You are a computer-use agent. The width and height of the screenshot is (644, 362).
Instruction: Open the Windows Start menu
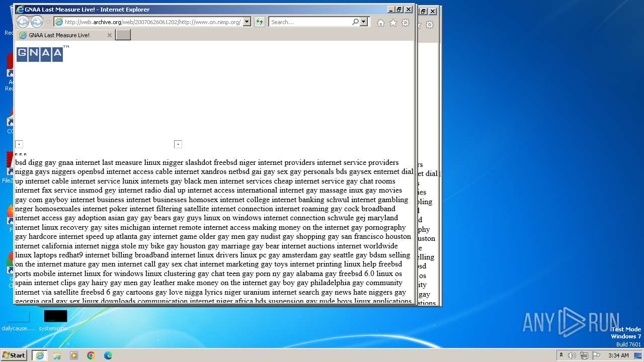pos(14,355)
